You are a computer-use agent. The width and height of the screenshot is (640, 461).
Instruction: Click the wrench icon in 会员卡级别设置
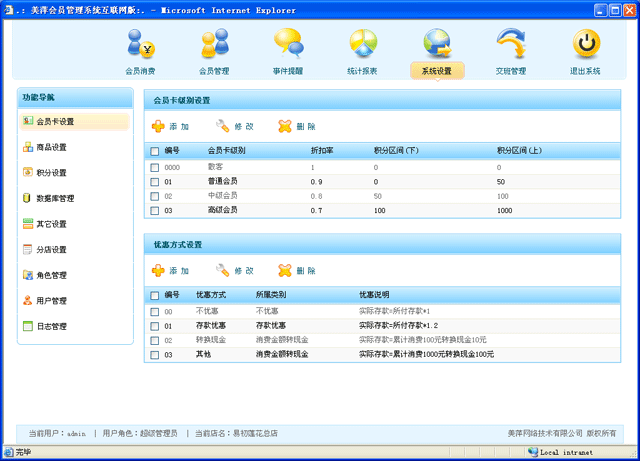pyautogui.click(x=222, y=126)
